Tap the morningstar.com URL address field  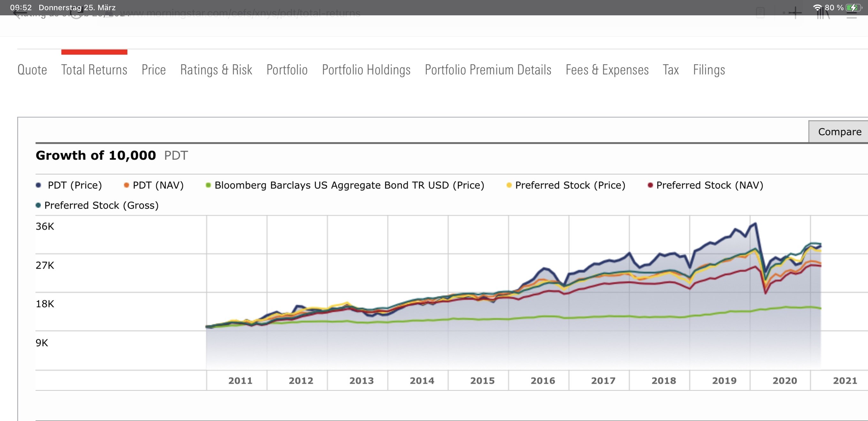[x=240, y=13]
